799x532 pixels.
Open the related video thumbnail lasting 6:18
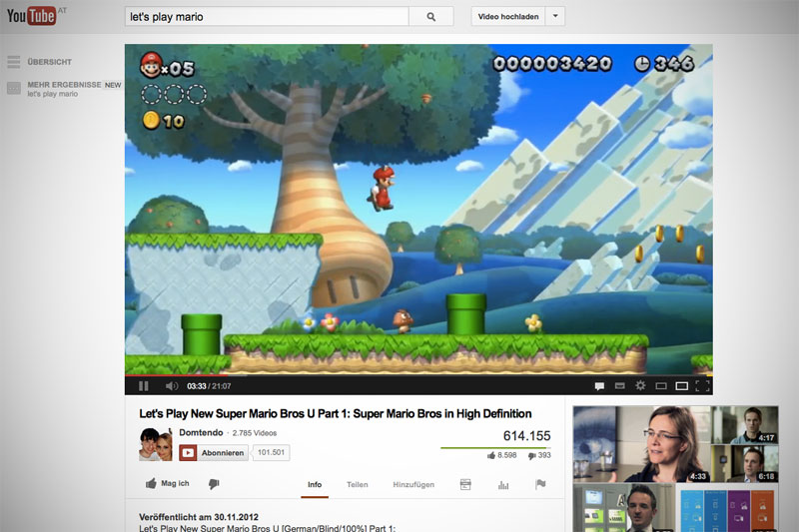point(744,464)
